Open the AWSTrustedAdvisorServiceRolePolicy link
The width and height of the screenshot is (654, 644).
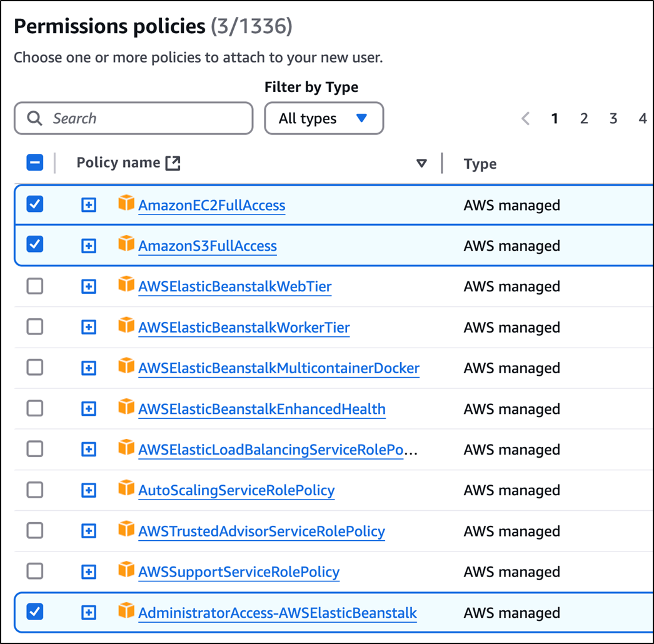click(261, 531)
